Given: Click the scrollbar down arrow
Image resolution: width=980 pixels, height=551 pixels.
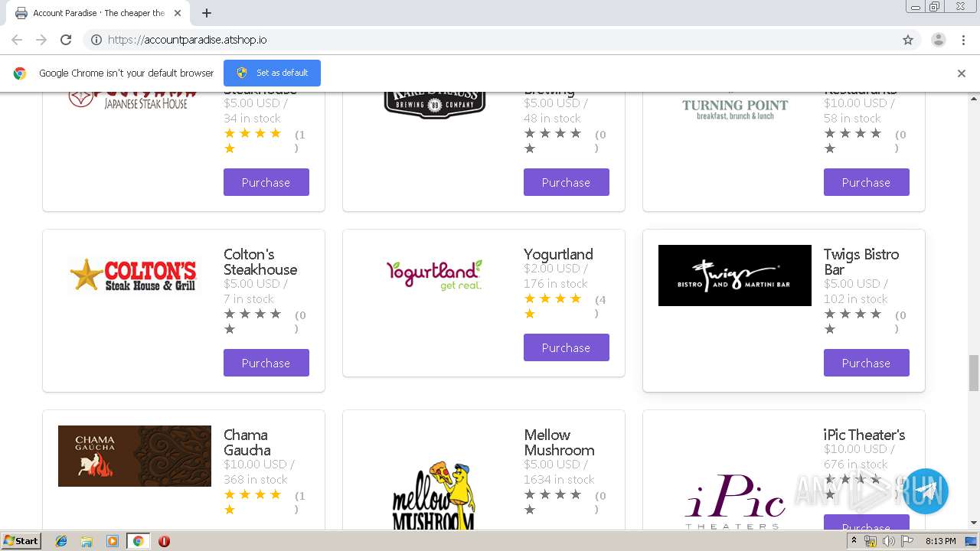Looking at the screenshot, I should 974,523.
